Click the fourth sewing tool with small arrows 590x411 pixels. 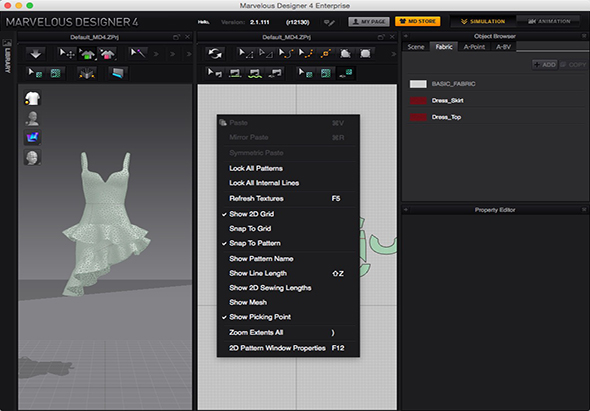point(275,73)
